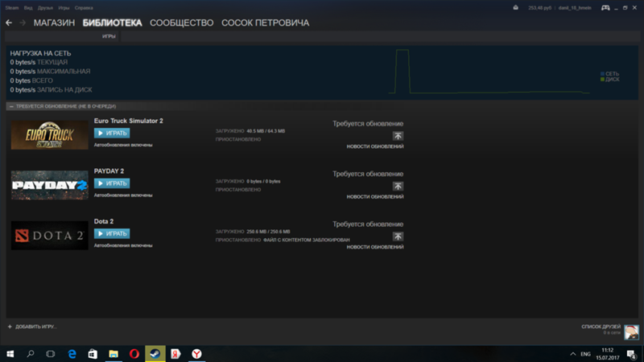Image resolution: width=644 pixels, height=362 pixels.
Task: Open the Euro Truck Simulator 2 thumbnail
Action: click(50, 135)
